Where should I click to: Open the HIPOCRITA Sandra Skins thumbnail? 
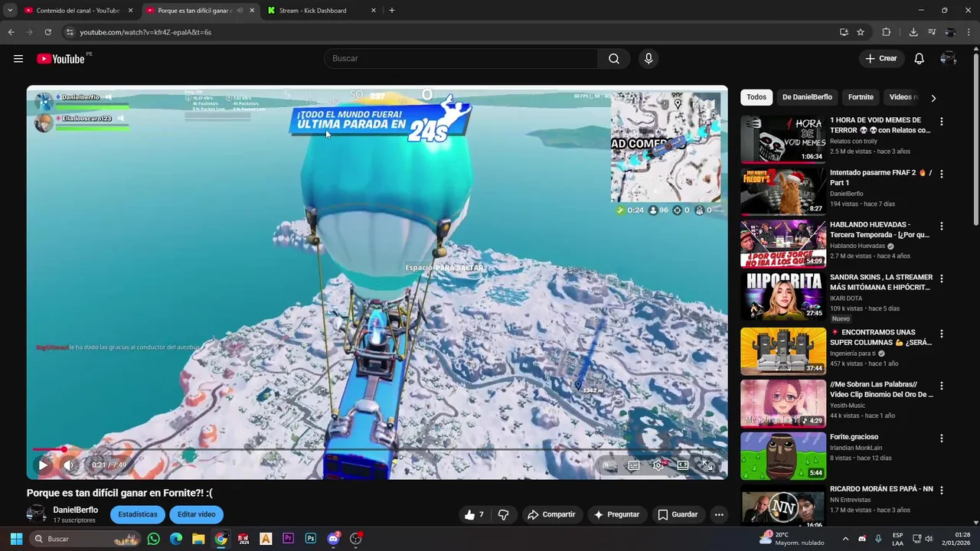tap(783, 296)
